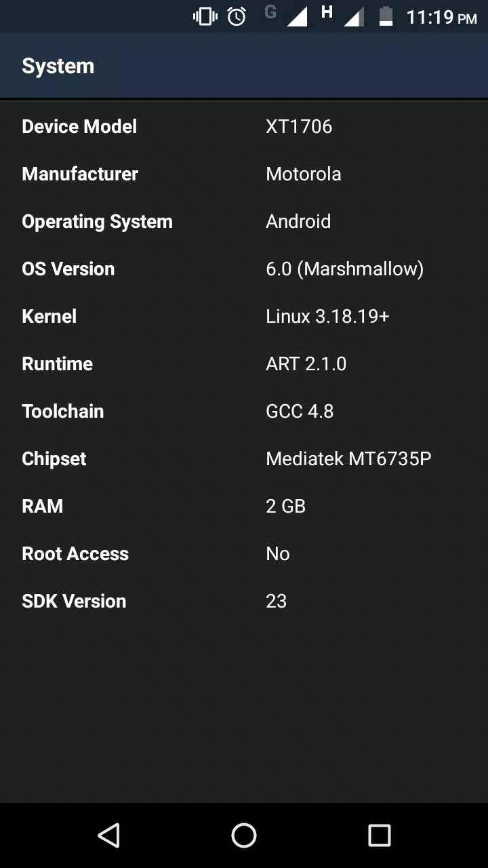Select the Chipset Mediatek MT6735P row

244,458
